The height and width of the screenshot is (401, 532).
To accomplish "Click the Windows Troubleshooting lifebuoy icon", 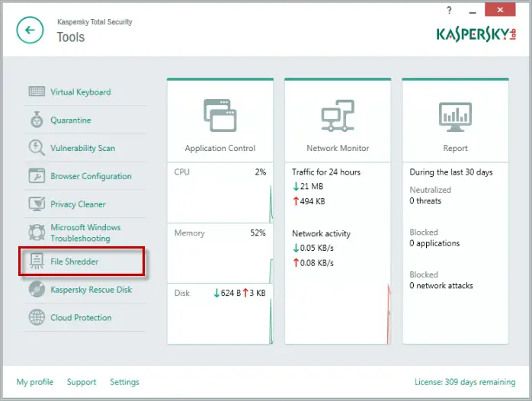I will pos(37,233).
